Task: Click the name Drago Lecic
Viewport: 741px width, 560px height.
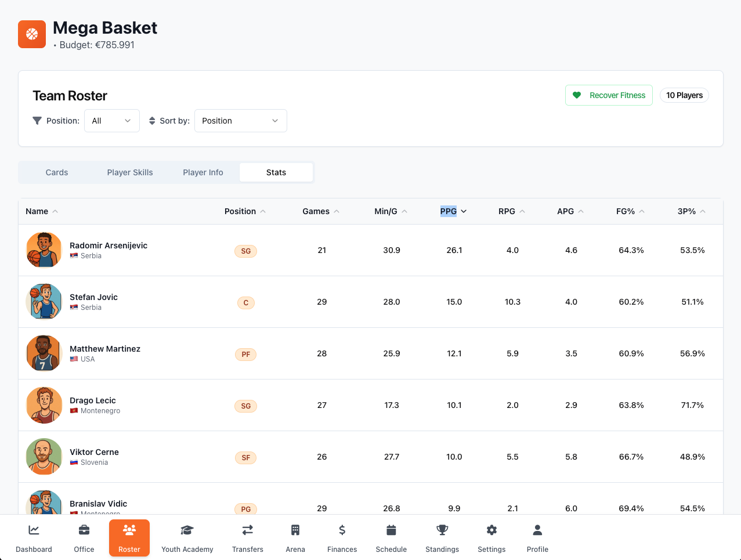Action: 93,400
